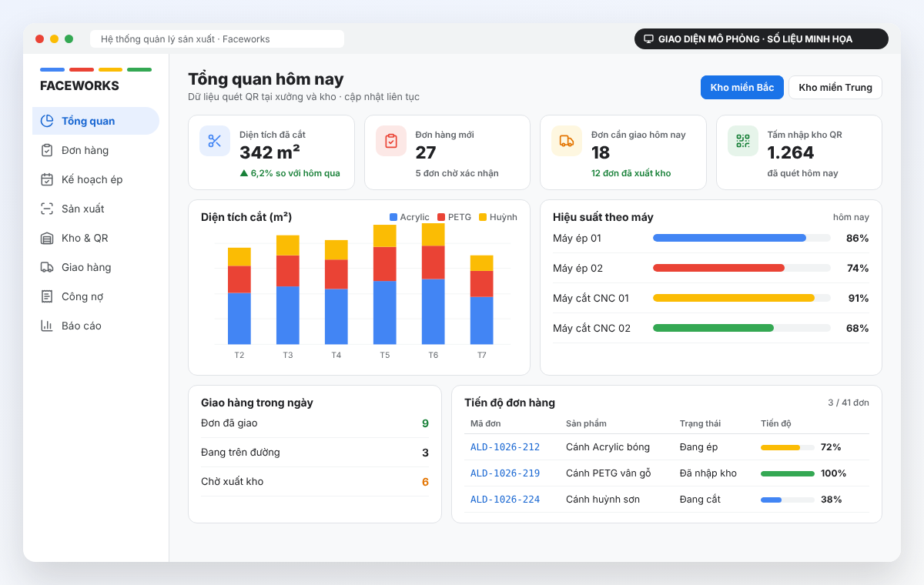Click the scissors icon on Diện tích đã cắt card
This screenshot has height=585, width=924.
215,141
